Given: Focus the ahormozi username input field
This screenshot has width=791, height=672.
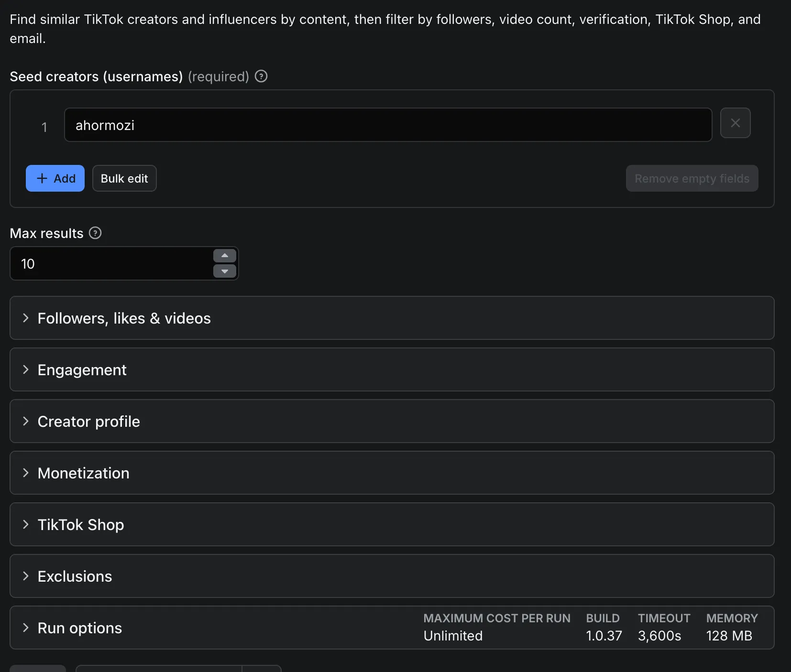Looking at the screenshot, I should 388,125.
